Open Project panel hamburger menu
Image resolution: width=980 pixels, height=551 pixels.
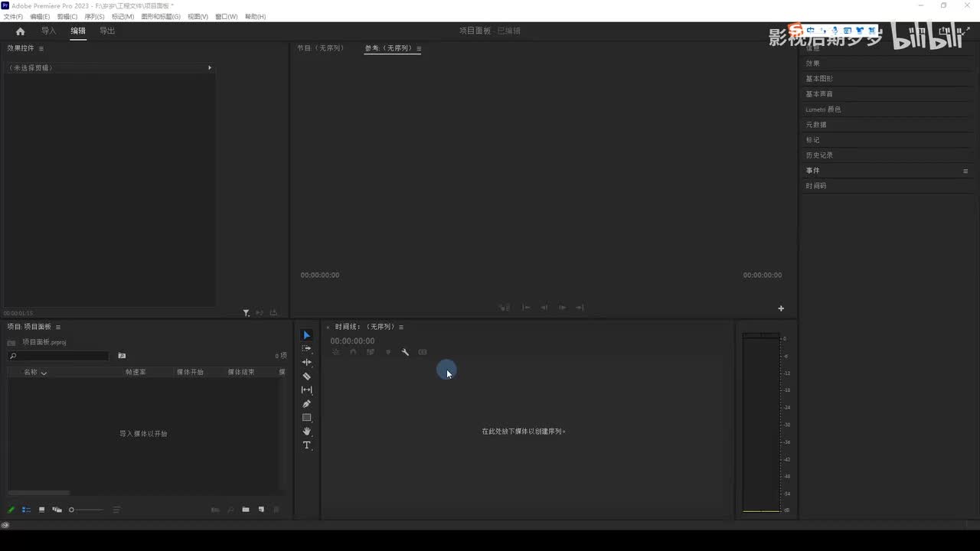(58, 327)
